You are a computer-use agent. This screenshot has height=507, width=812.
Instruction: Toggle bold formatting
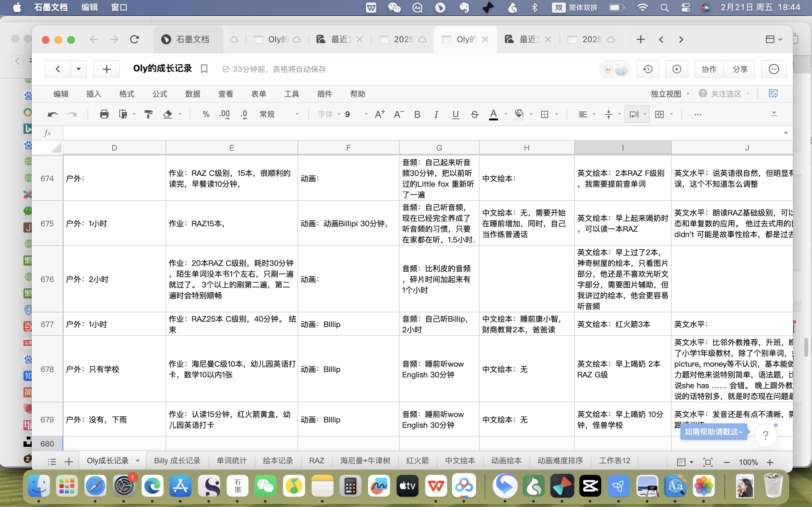pos(417,114)
